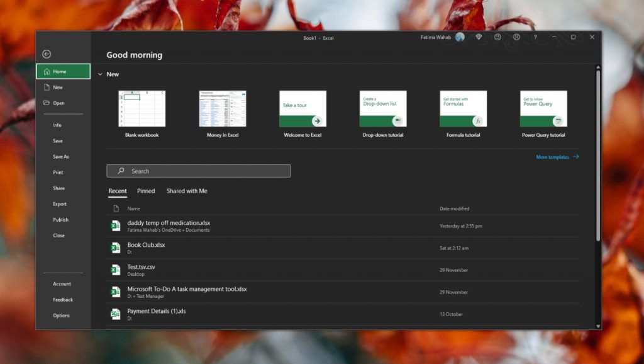Collapse the New section chevron
The image size is (644, 364).
[x=100, y=74]
